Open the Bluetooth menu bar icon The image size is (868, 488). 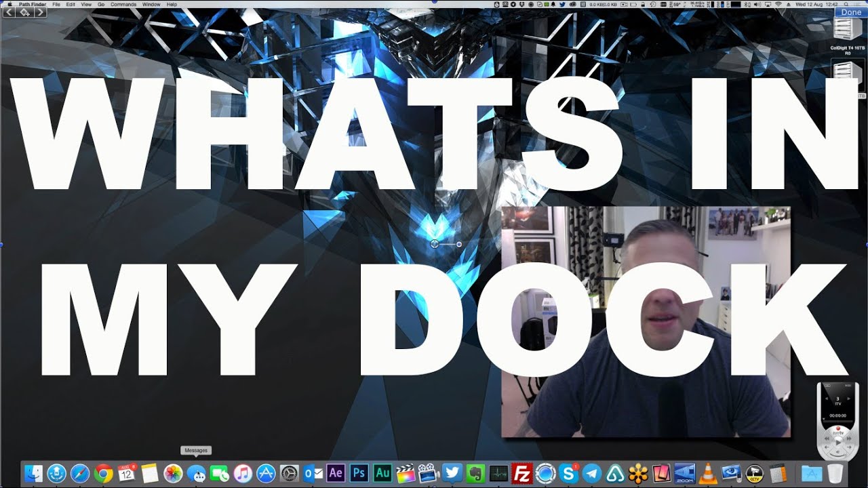click(746, 4)
